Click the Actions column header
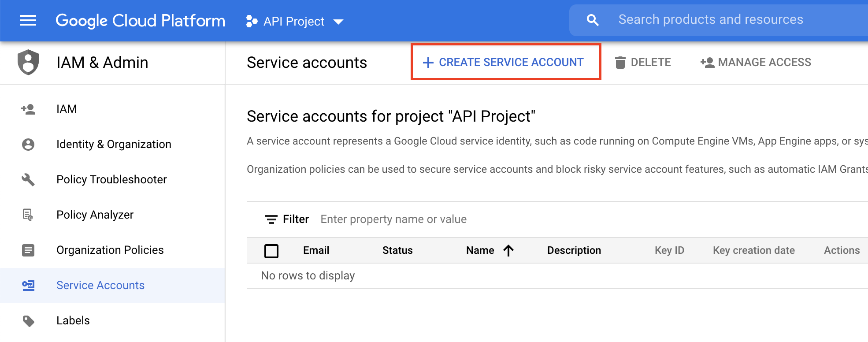The height and width of the screenshot is (342, 868). click(x=842, y=250)
